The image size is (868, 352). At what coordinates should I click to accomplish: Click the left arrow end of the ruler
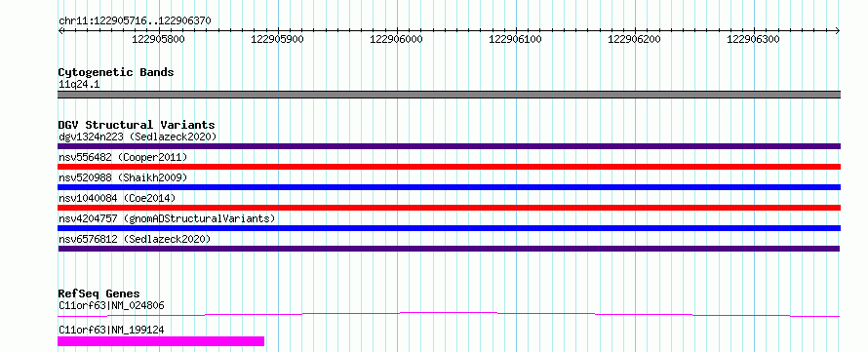point(60,30)
